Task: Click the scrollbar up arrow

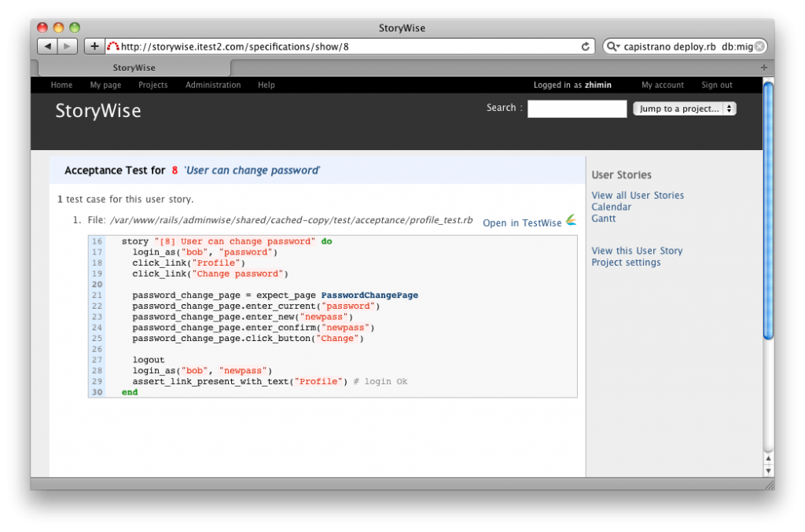Action: click(x=768, y=459)
